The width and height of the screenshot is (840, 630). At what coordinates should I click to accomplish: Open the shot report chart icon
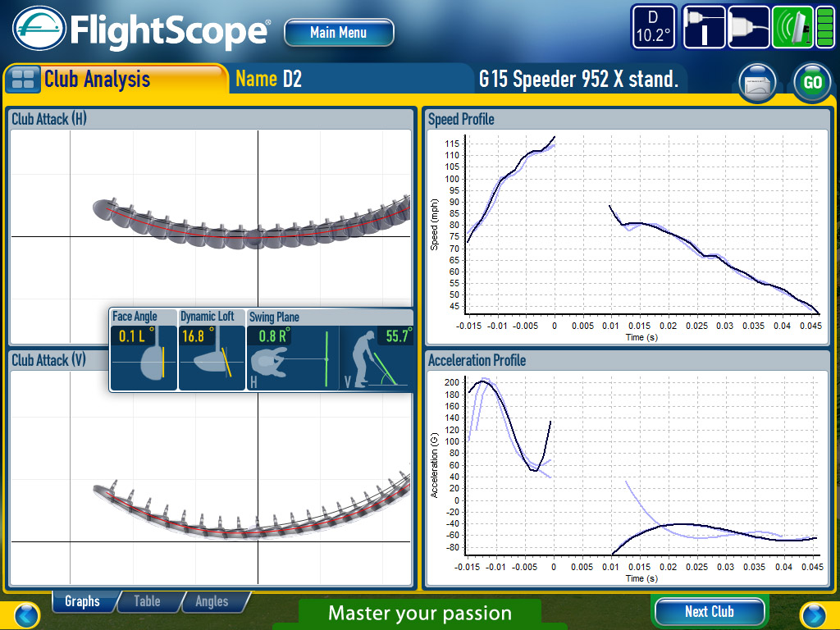(757, 83)
